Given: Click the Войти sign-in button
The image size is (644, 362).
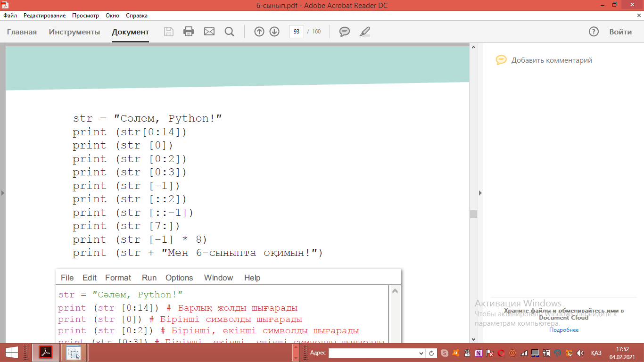Looking at the screenshot, I should point(620,32).
